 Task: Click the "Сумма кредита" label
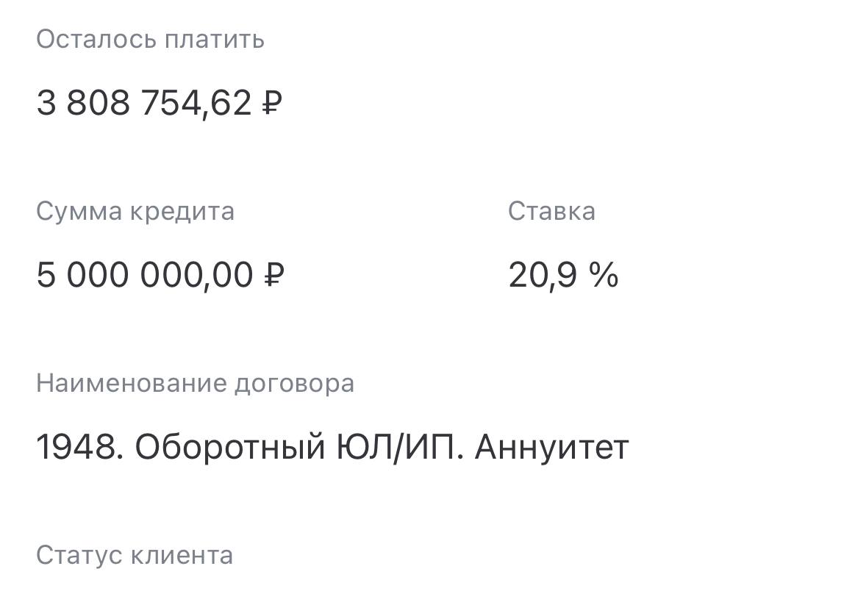click(135, 212)
